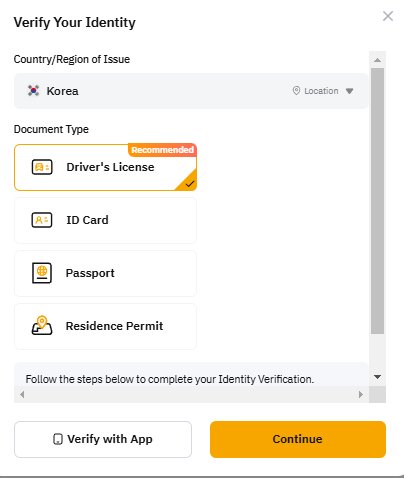Pick Passport as document type
This screenshot has width=404, height=478.
coord(105,273)
